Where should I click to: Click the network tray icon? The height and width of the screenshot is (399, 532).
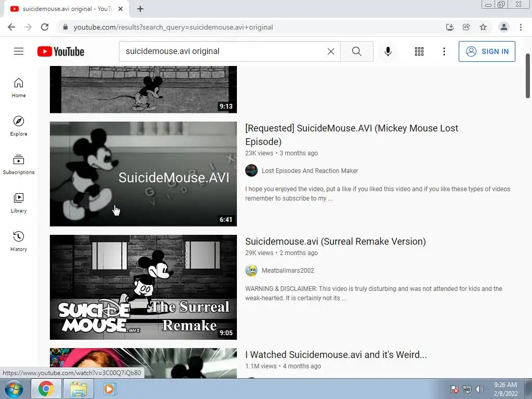click(x=467, y=389)
